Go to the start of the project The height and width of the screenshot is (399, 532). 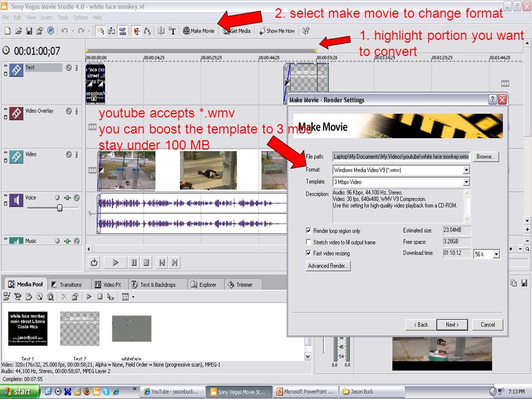click(162, 262)
